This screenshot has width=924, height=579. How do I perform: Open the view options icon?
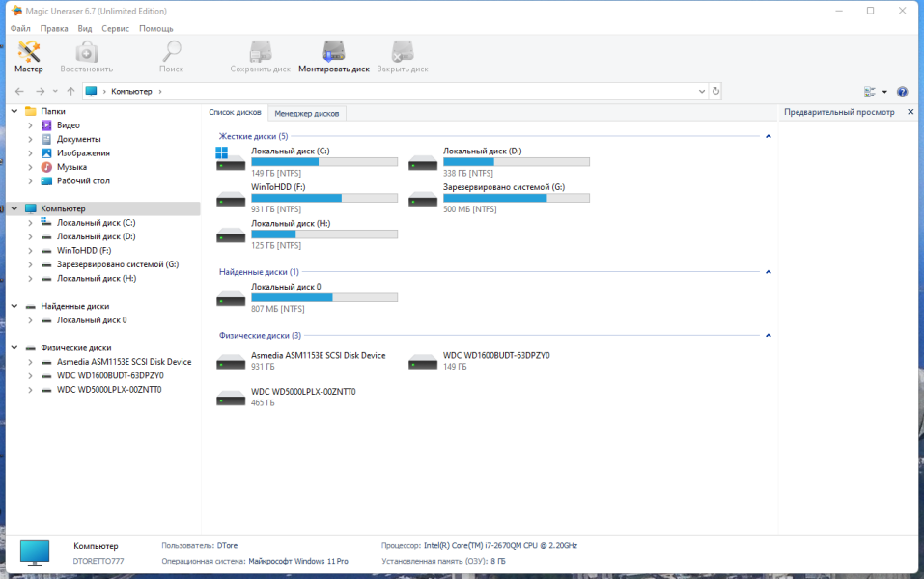(x=870, y=92)
